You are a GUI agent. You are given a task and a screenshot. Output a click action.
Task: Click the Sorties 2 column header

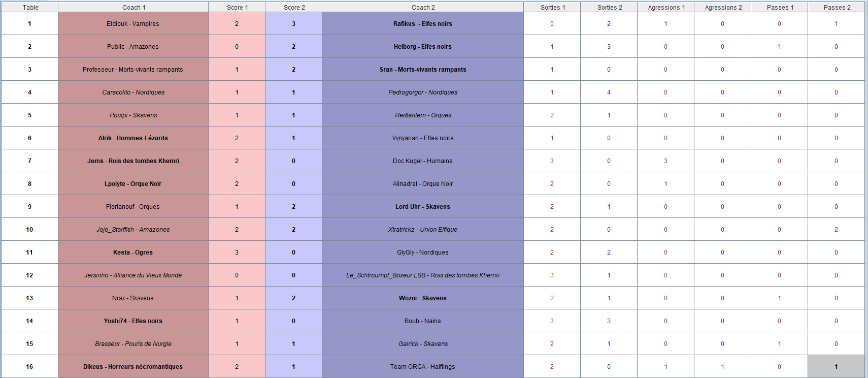tap(609, 7)
